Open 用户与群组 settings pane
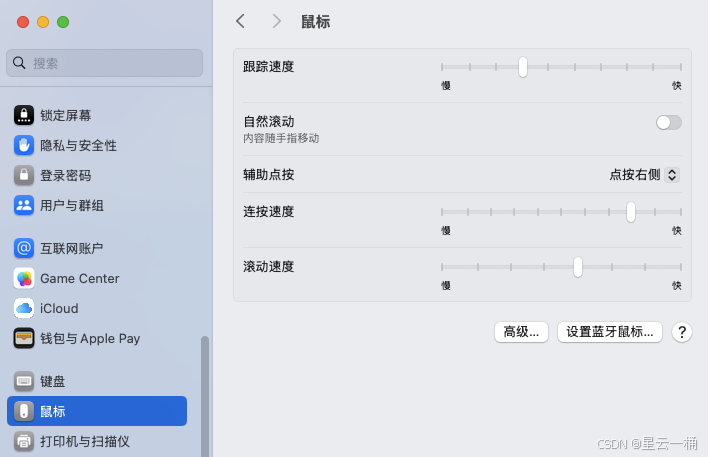The height and width of the screenshot is (457, 708). point(97,205)
